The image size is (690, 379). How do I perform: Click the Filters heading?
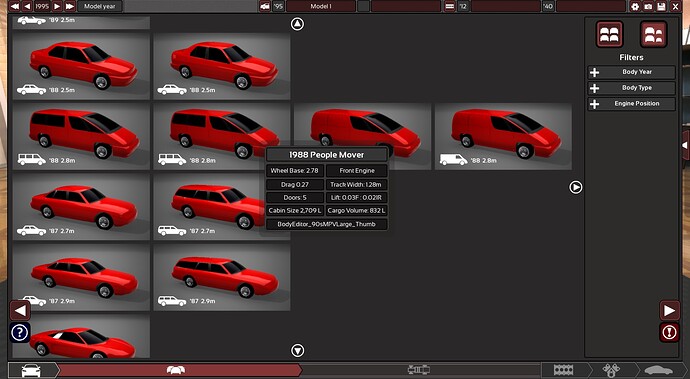click(631, 58)
